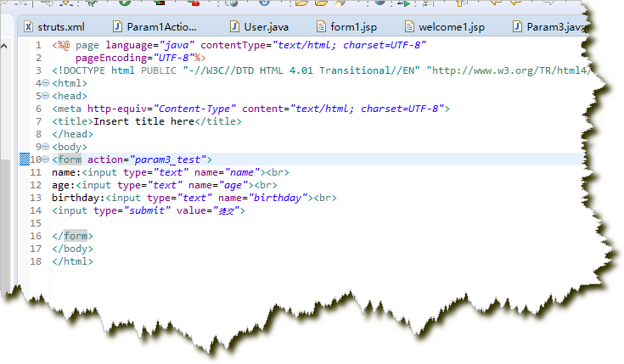Collapse the <form> fold on line 10
624x364 pixels.
click(x=46, y=160)
